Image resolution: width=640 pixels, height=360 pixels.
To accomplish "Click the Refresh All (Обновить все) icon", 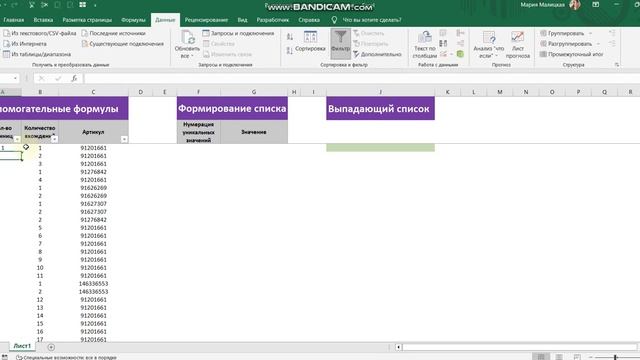I will point(187,38).
